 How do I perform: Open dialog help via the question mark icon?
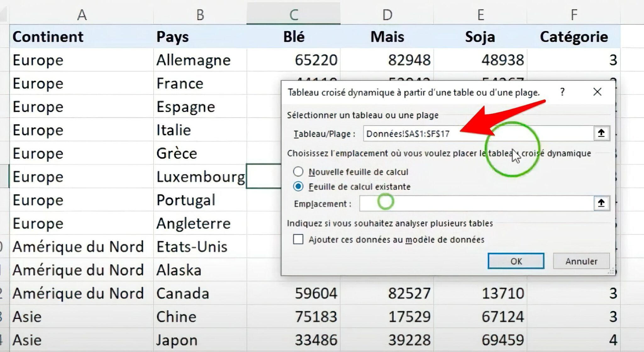point(563,92)
